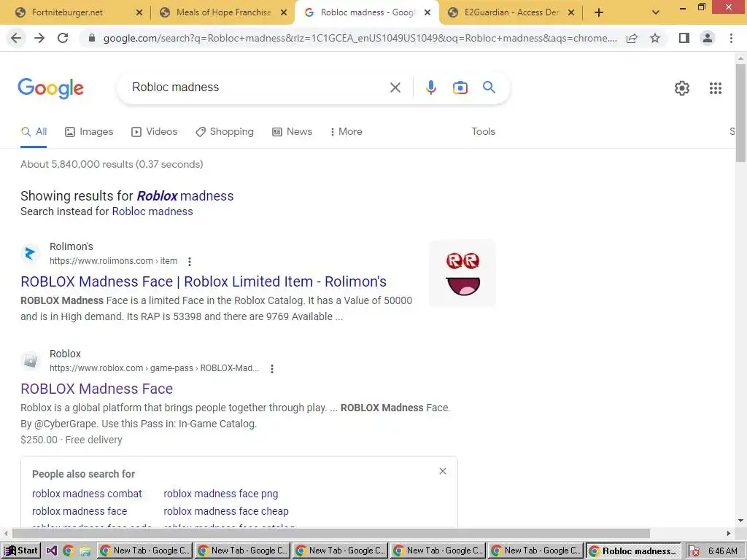
Task: Click the Rolimon's site name text
Action: 71,246
